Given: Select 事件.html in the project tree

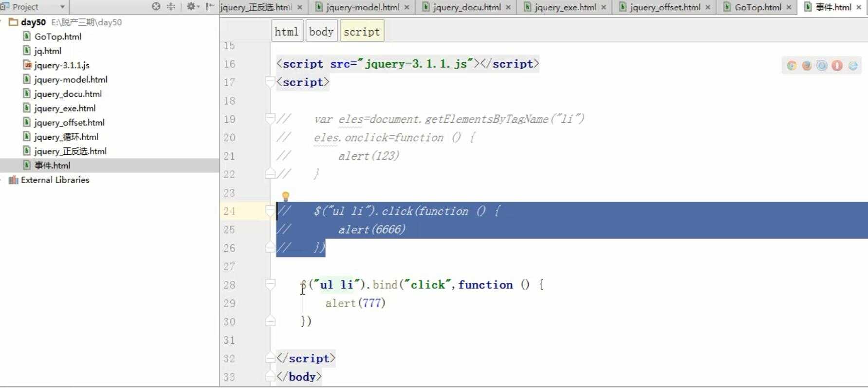Looking at the screenshot, I should (52, 166).
